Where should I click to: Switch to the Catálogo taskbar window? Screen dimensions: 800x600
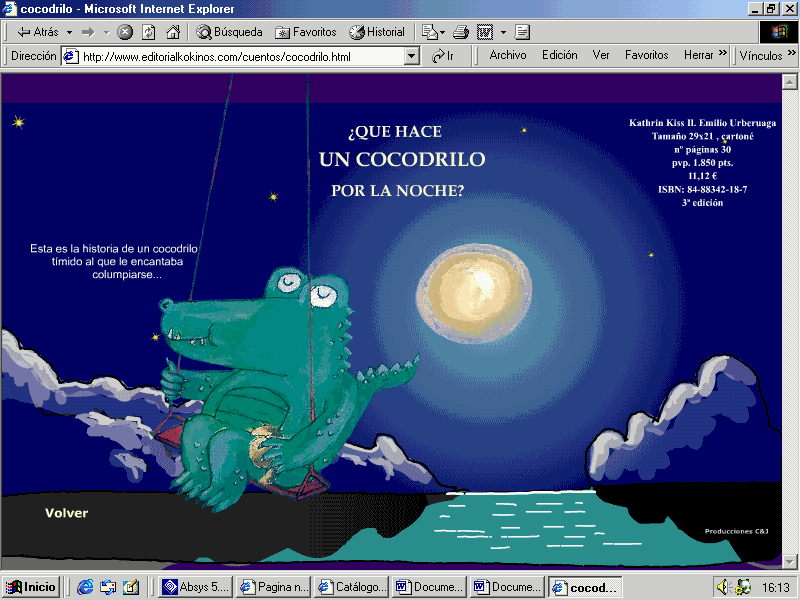[x=352, y=587]
